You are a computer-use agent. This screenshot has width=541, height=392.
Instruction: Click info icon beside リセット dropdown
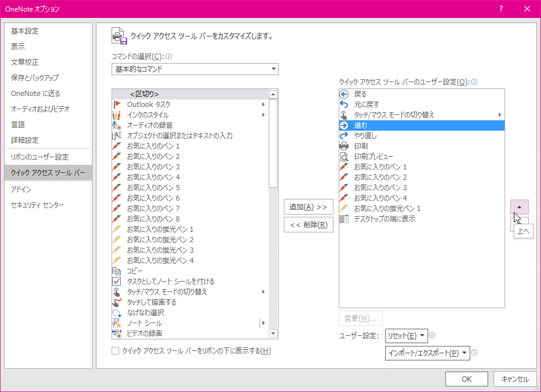point(432,335)
